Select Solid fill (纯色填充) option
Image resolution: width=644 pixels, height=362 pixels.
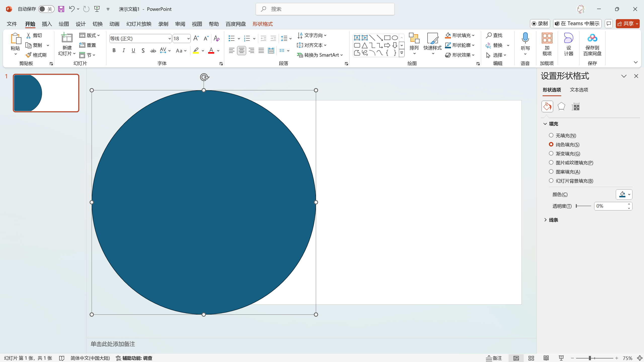564,144
